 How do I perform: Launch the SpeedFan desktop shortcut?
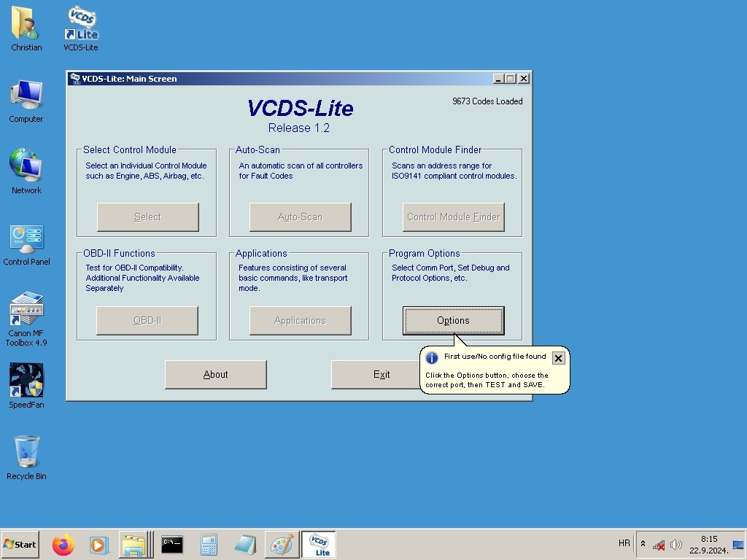(26, 386)
